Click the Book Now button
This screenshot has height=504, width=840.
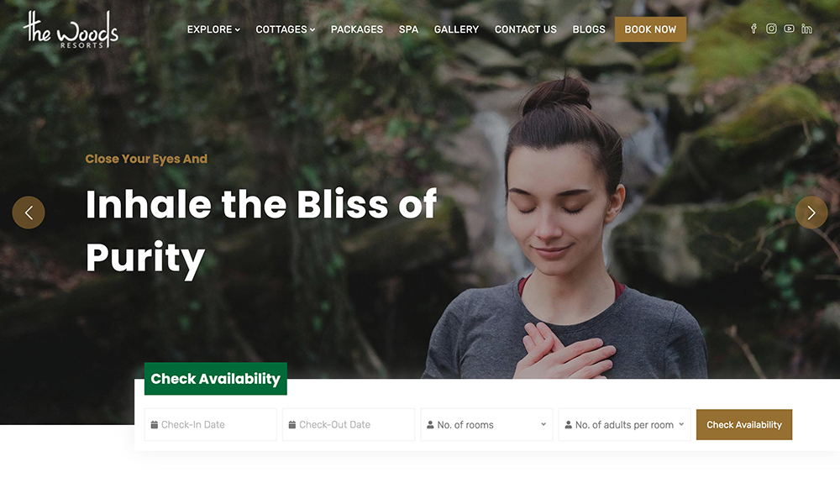tap(650, 29)
